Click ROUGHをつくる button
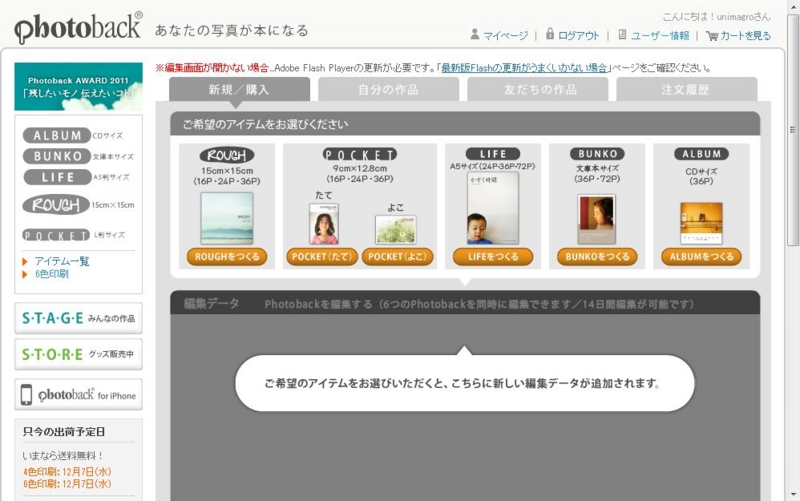 click(227, 257)
